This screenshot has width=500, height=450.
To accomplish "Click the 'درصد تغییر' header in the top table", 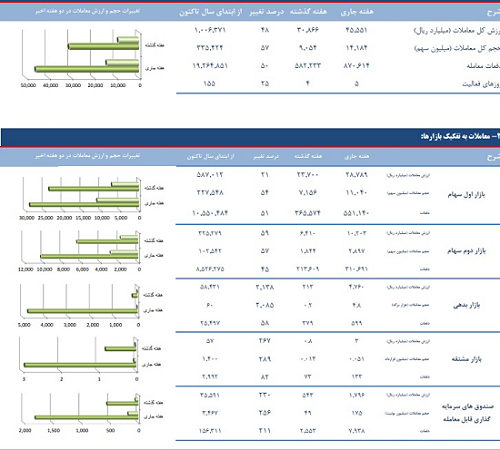I will (x=266, y=12).
